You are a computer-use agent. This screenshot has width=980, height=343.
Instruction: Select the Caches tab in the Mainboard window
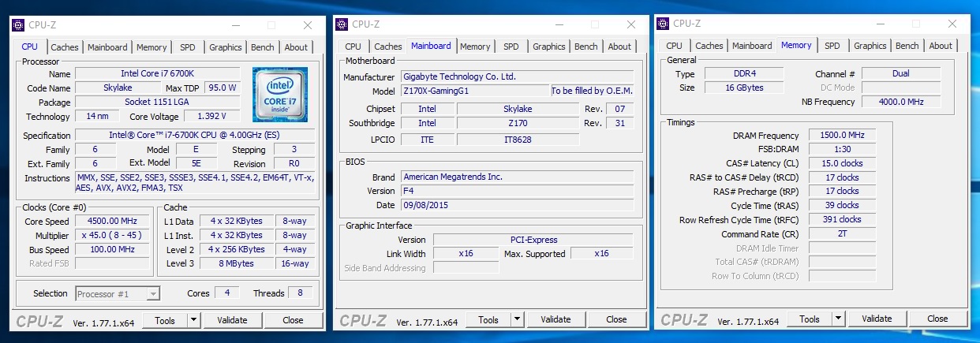click(x=388, y=47)
